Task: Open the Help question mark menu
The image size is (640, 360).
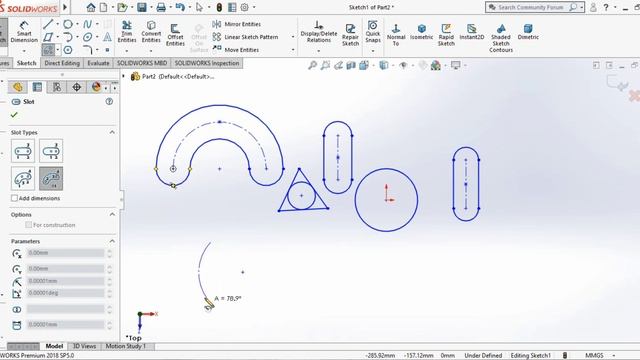Action: point(606,7)
